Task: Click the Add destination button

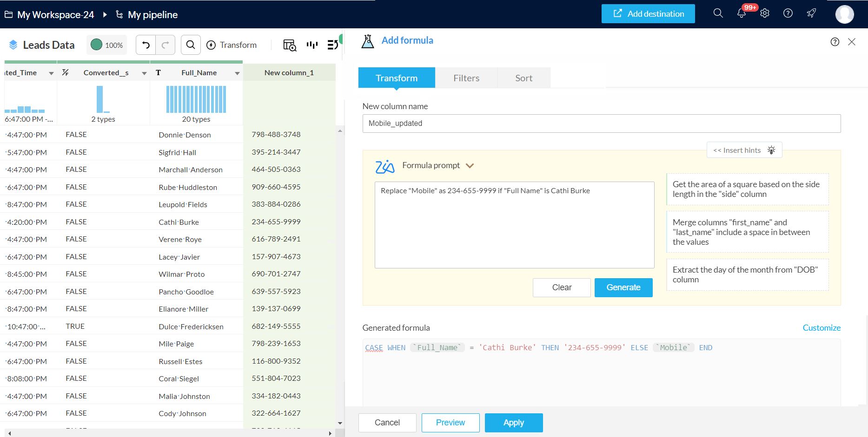Action: (x=648, y=14)
